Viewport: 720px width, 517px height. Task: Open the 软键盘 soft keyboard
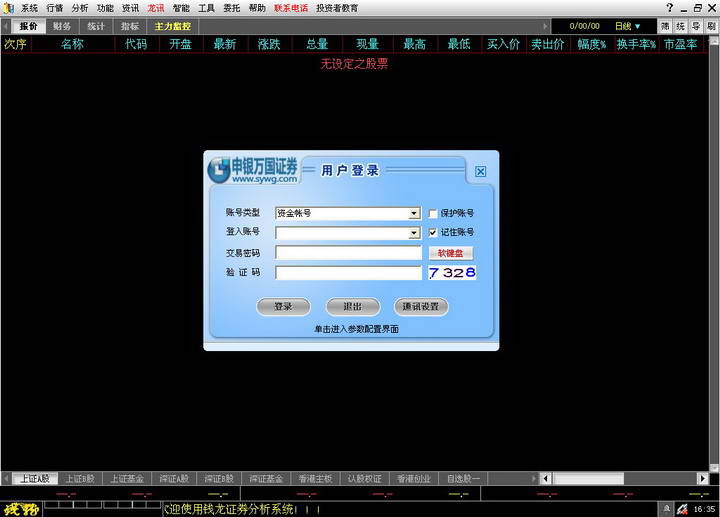pos(451,253)
